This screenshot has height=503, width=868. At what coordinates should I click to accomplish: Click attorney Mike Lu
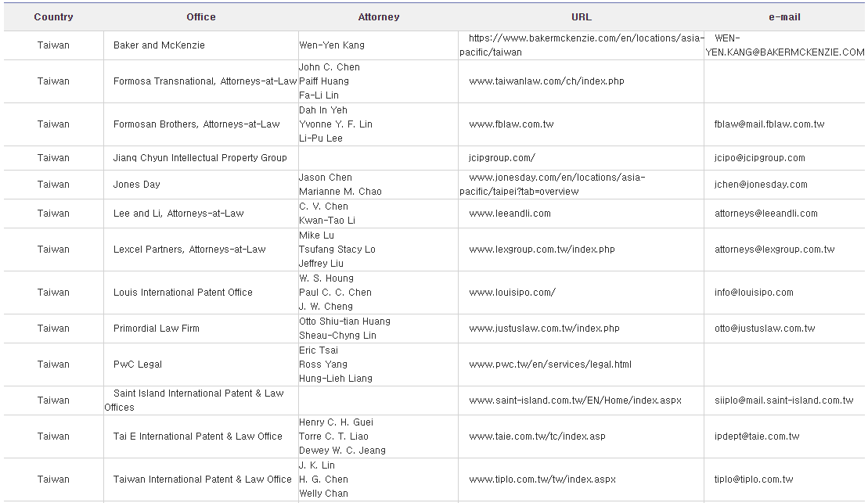(317, 235)
